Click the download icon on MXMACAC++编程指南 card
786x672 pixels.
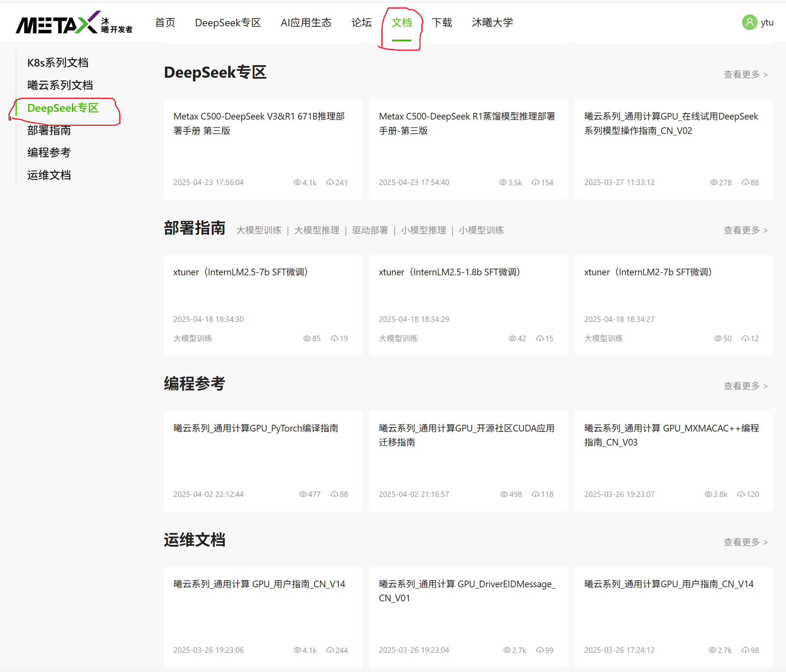(x=740, y=494)
